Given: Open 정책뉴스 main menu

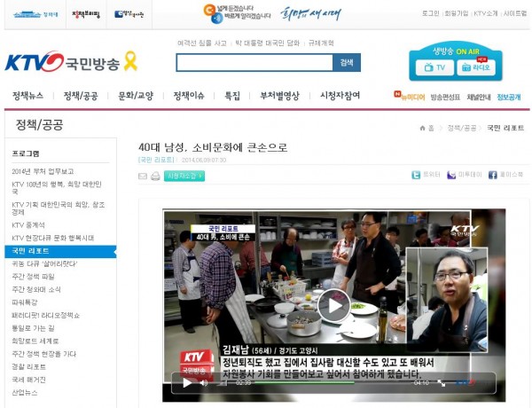Looking at the screenshot, I should click(27, 96).
